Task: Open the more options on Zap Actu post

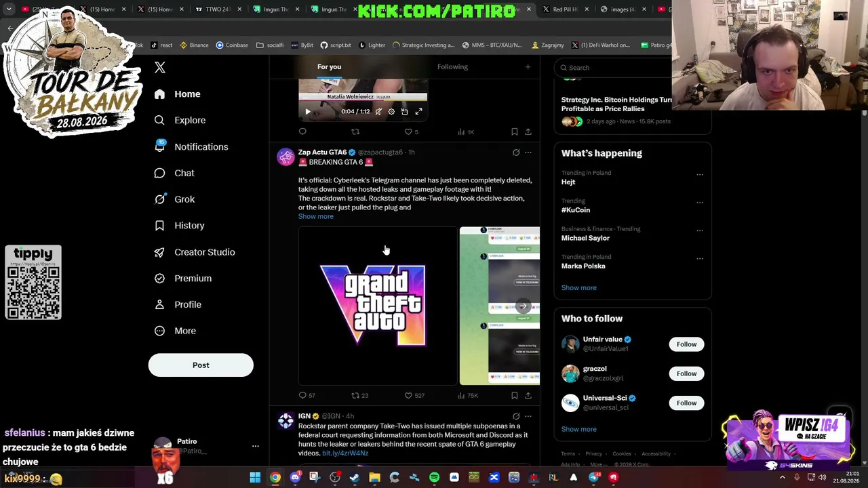Action: point(528,152)
